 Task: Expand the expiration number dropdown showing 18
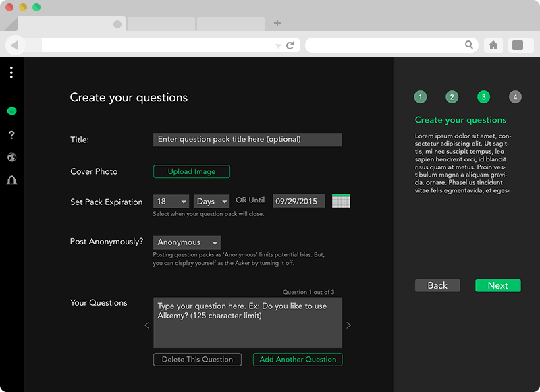(x=171, y=202)
